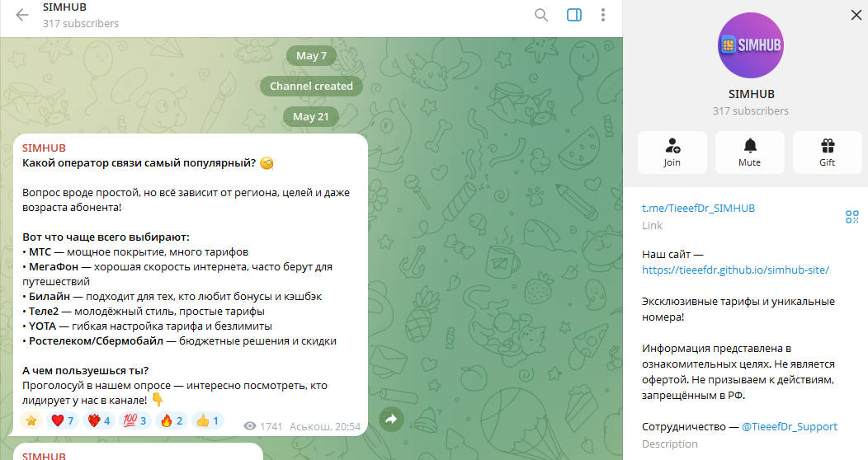Viewport: 868px width, 460px height.
Task: Copy the t.me/TieeefDr_SIMHUB link
Action: [x=698, y=209]
